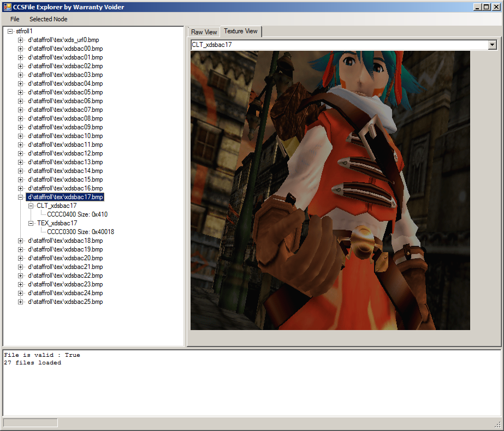
Task: Close the CCSFile Explorer window
Action: (496, 7)
